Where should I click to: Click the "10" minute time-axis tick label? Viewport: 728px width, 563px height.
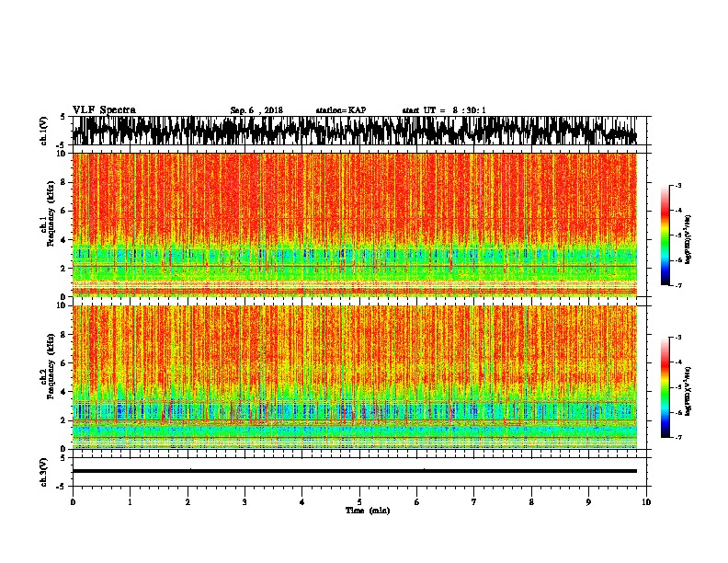(646, 502)
